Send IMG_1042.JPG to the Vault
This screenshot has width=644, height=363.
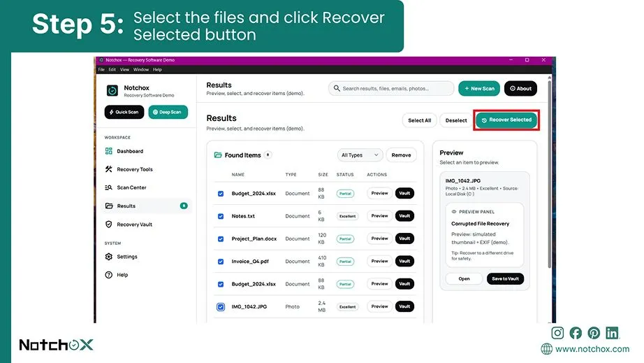coord(404,306)
